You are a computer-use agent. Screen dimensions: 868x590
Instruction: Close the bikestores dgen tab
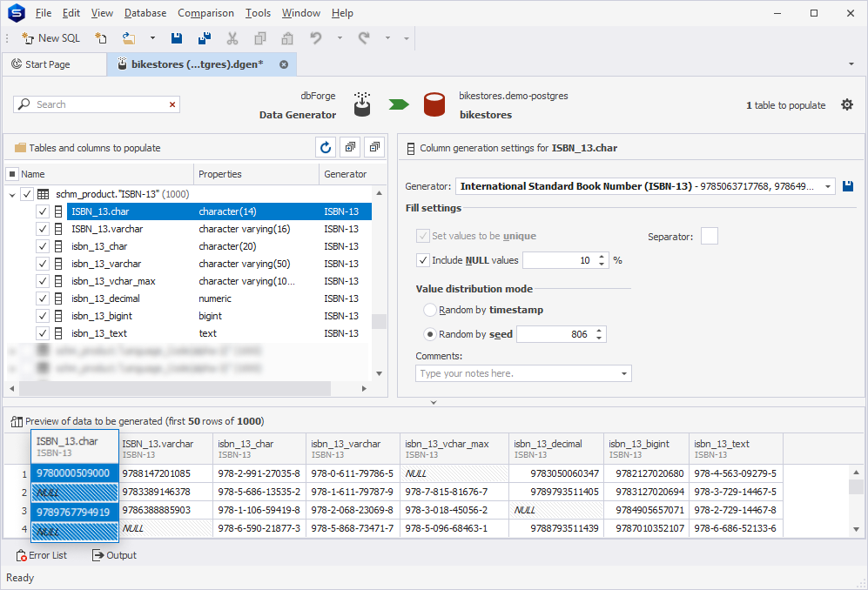coord(284,64)
